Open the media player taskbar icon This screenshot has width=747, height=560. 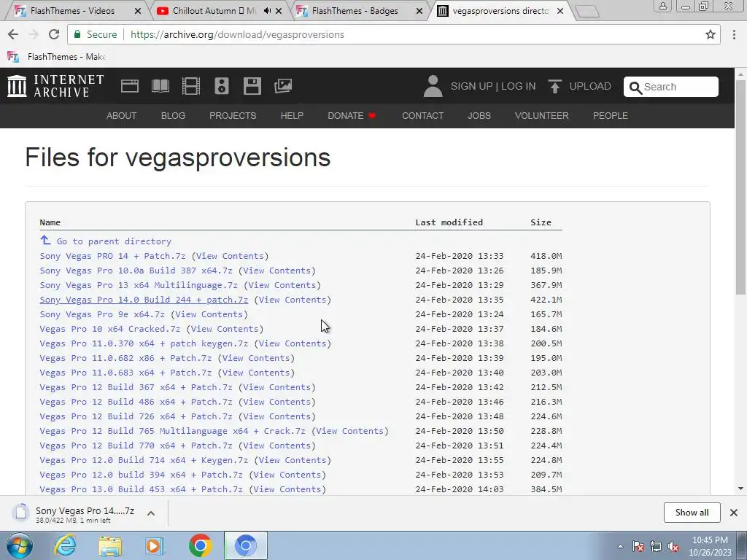click(155, 545)
